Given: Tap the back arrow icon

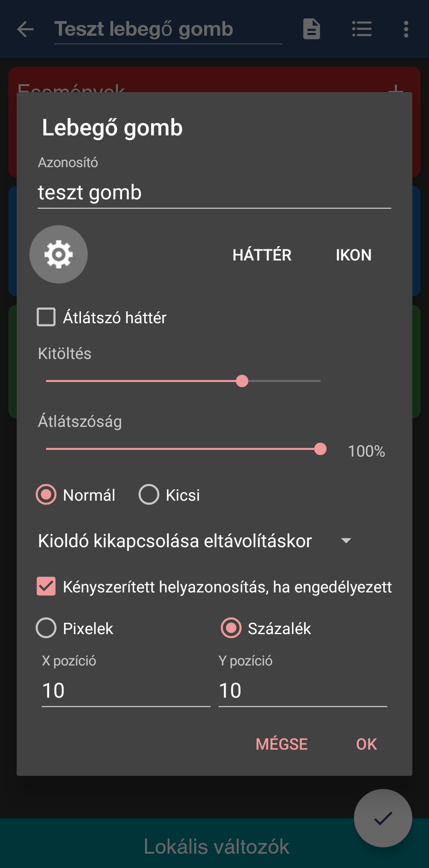Looking at the screenshot, I should (25, 29).
